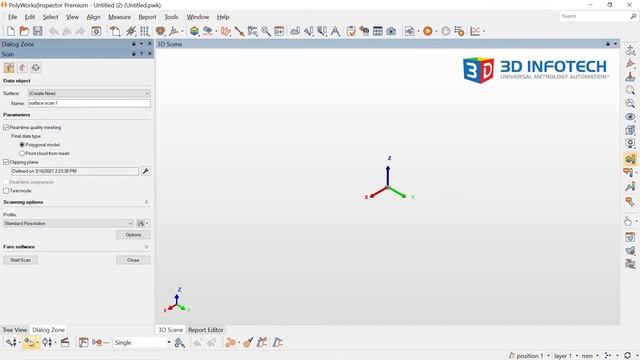Click the eye visibility icon in right sidebar
Viewport: 640px width, 360px height.
click(630, 117)
